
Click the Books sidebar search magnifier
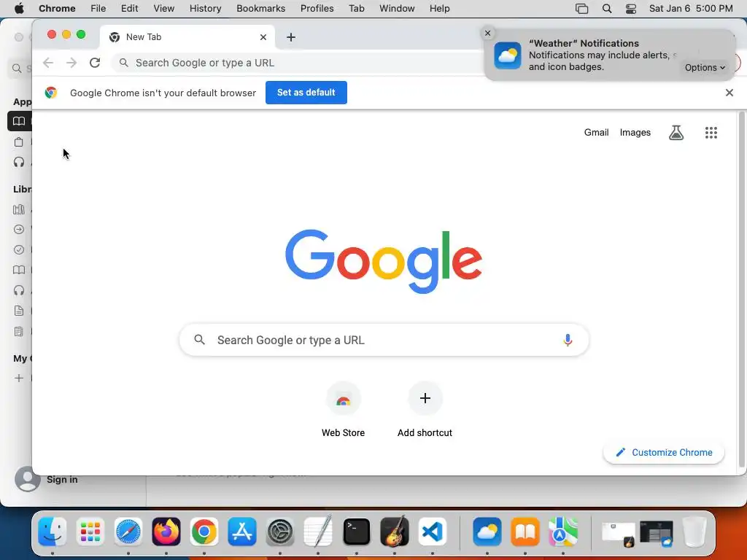17,69
